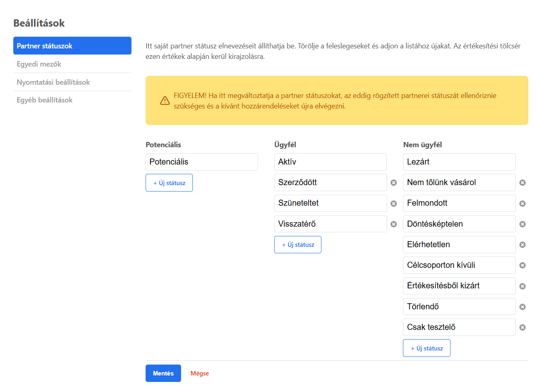Viewport: 538px width, 392px height.
Task: Cancel changes using Mégse
Action: [199, 373]
